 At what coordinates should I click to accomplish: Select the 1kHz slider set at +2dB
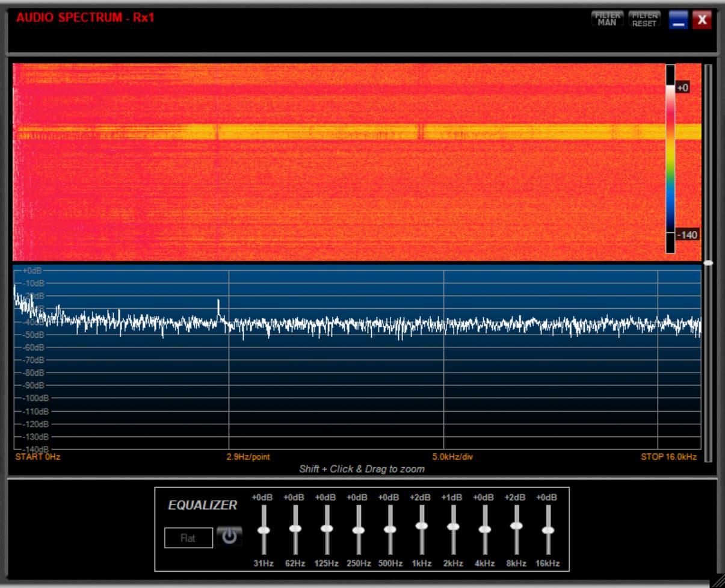tap(421, 525)
